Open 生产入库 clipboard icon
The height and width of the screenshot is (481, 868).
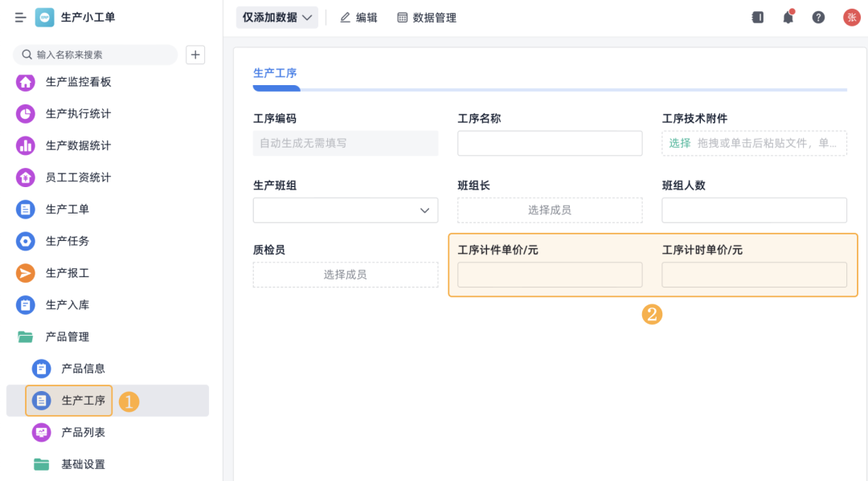tap(26, 305)
